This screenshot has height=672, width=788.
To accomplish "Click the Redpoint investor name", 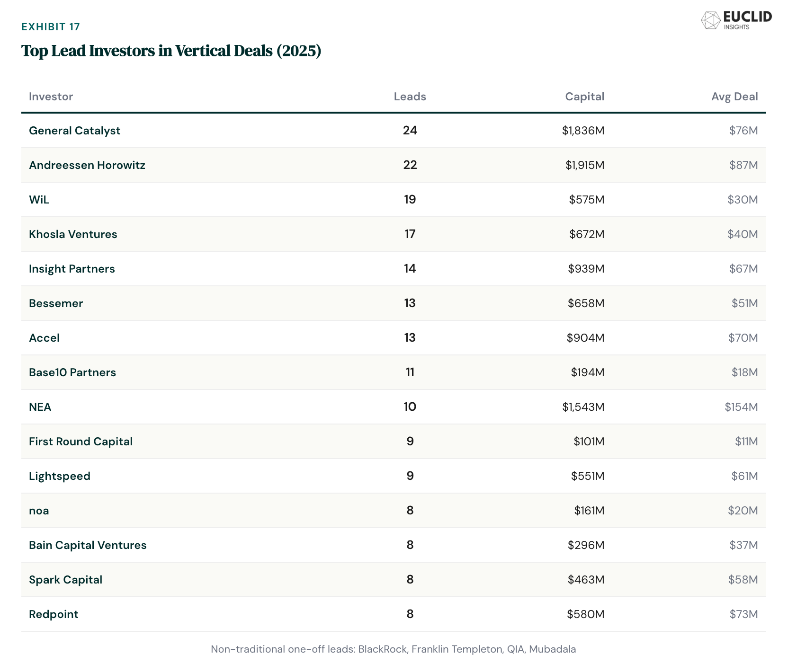I will click(54, 614).
